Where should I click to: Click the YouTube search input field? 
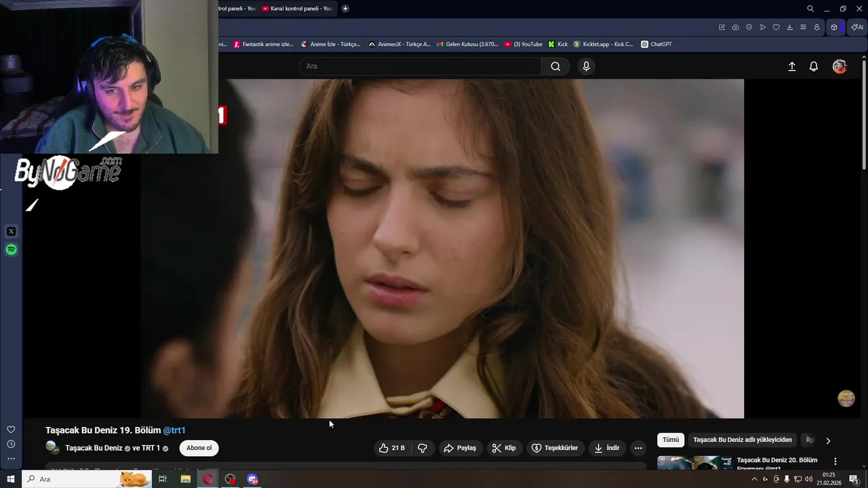tap(420, 66)
